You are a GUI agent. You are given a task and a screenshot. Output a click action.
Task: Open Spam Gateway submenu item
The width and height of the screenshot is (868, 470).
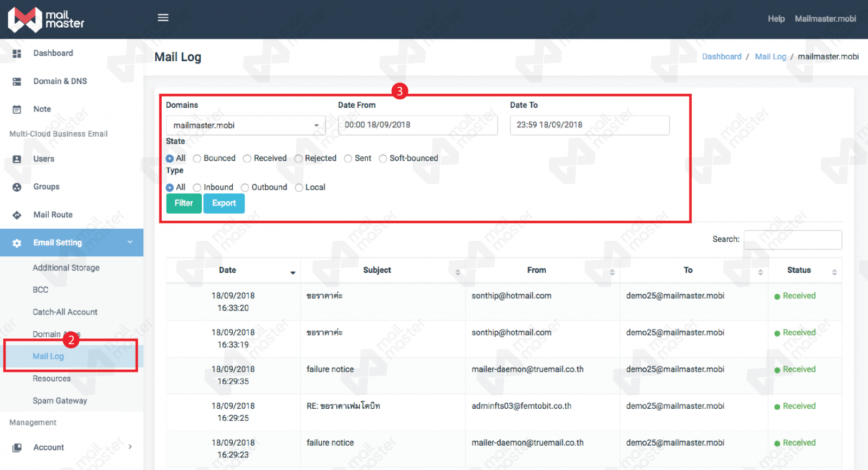(60, 401)
